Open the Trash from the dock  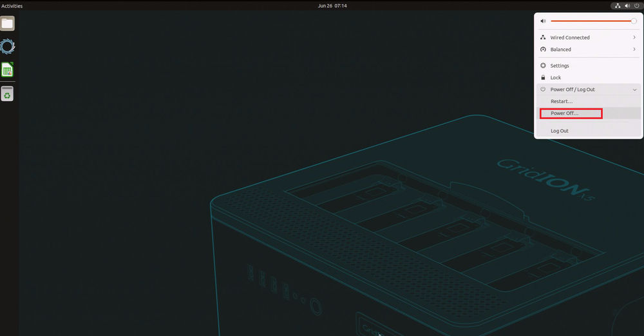point(7,94)
